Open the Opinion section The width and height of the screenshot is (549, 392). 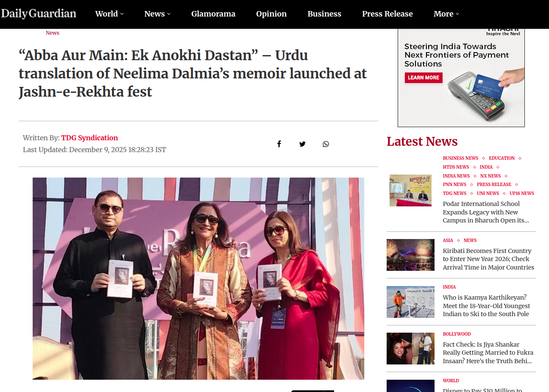[271, 14]
